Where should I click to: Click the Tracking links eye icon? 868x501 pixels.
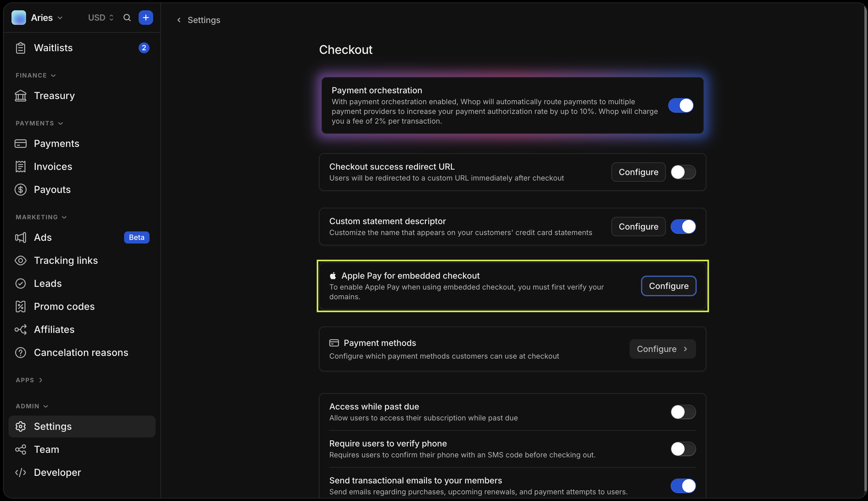coord(21,260)
